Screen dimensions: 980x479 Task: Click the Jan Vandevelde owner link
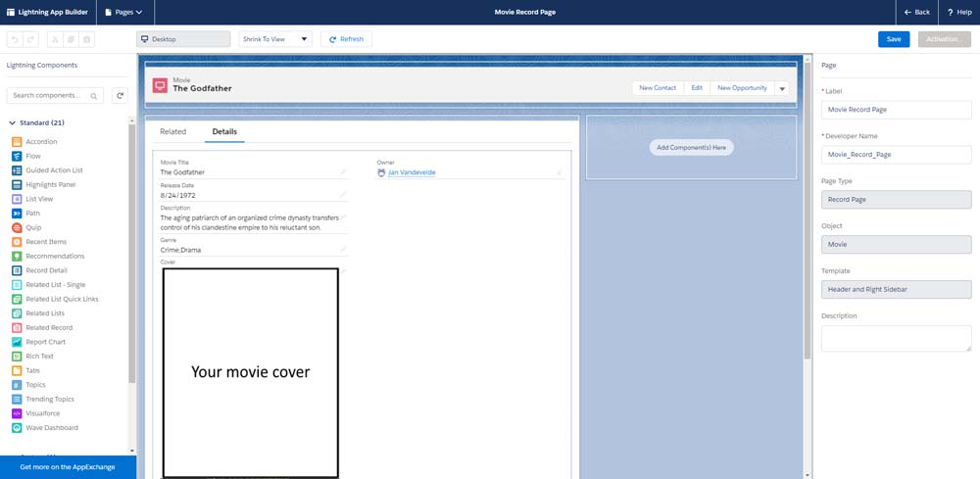click(412, 172)
